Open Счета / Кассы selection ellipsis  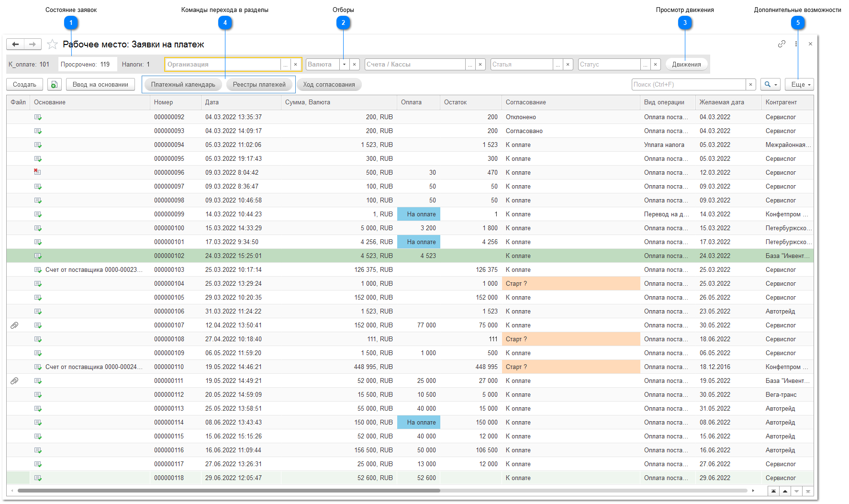pos(470,65)
